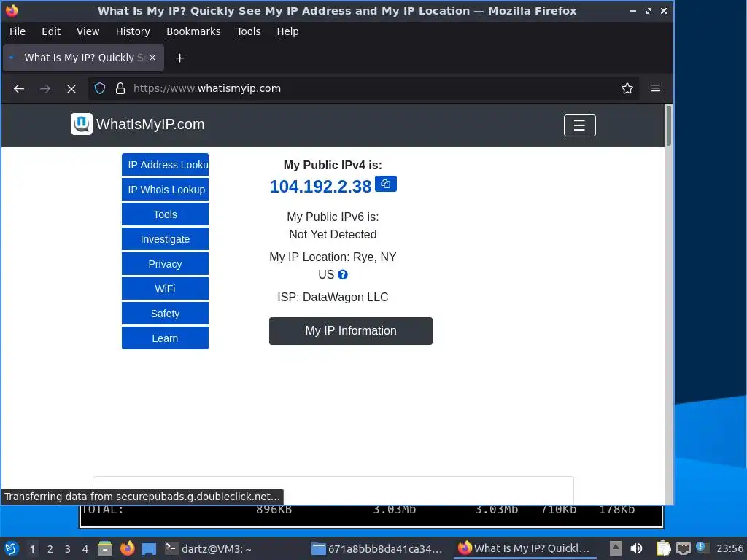Click the Investigate button

[166, 239]
